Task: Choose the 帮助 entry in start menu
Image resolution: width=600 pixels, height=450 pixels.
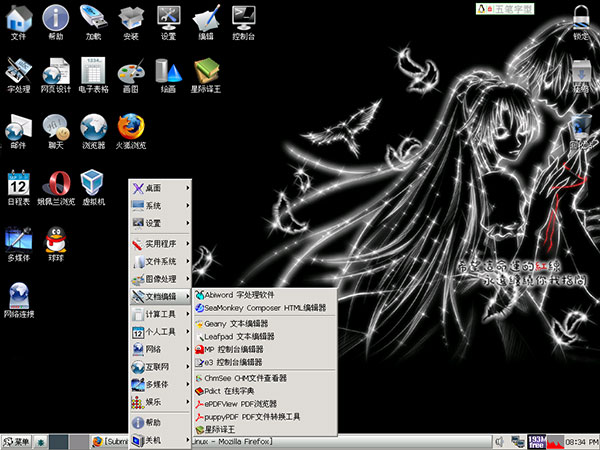Action: (x=161, y=422)
